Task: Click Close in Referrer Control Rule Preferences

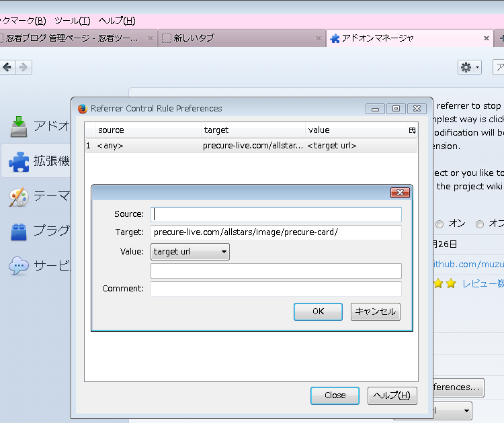Action: [x=335, y=395]
